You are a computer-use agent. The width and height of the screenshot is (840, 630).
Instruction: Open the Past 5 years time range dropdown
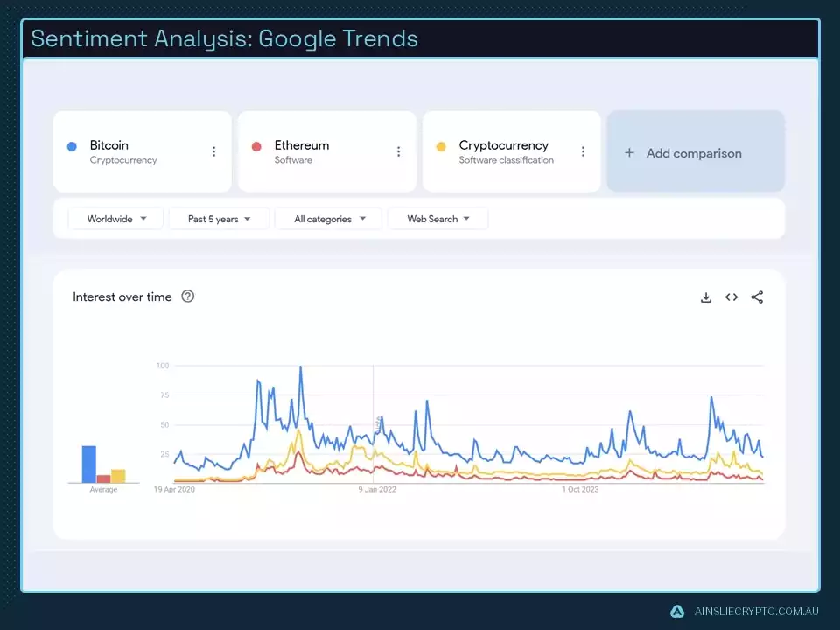(218, 219)
